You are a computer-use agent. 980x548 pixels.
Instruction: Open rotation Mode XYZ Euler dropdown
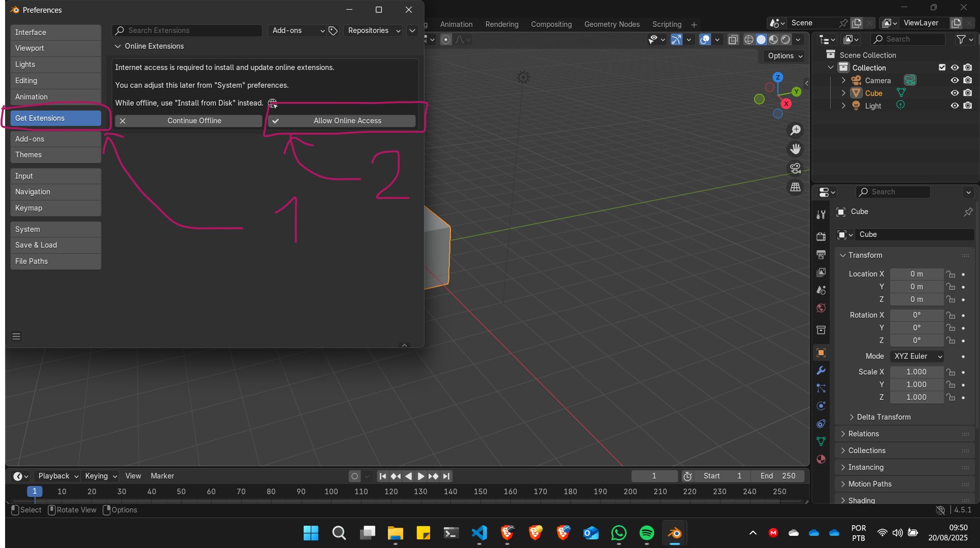pos(917,356)
